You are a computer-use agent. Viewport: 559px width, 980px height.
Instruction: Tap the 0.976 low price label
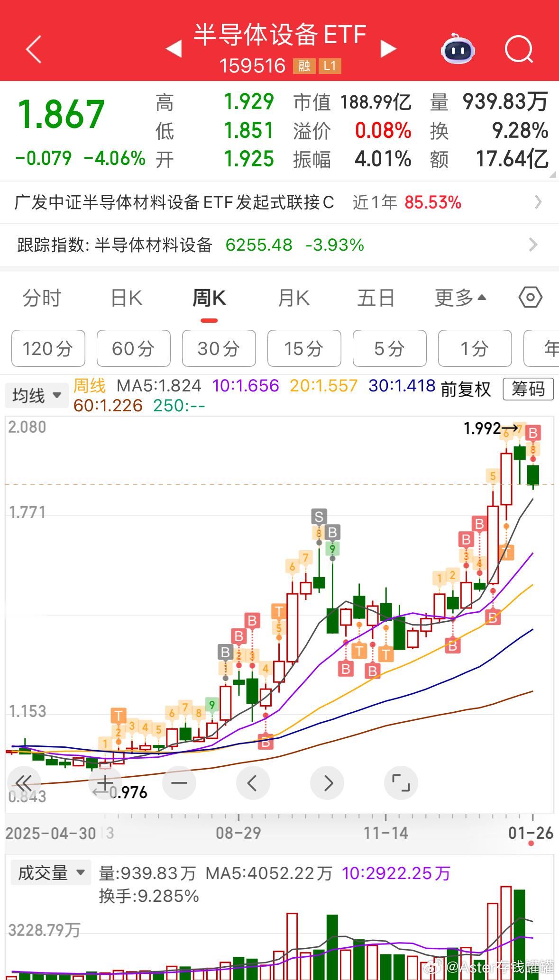coord(128,792)
